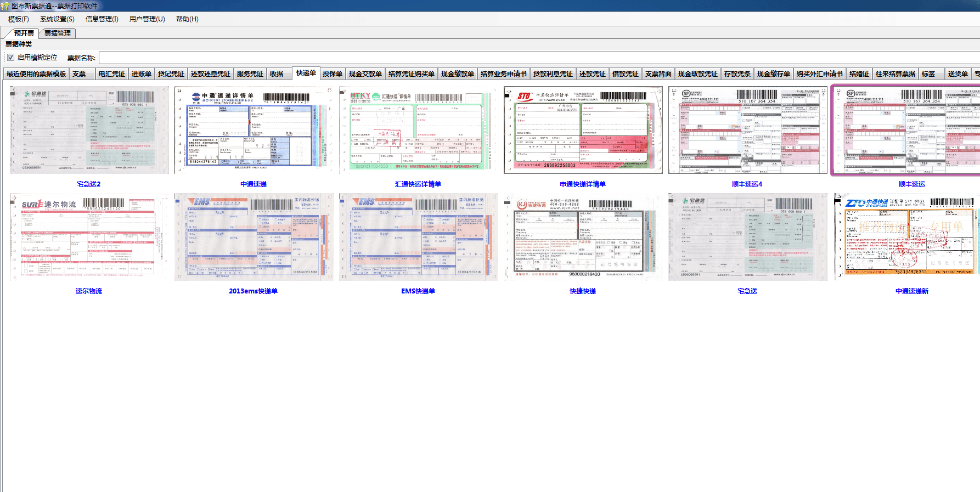980x492 pixels.
Task: Click the 宅急送2 caption link
Action: [x=89, y=184]
